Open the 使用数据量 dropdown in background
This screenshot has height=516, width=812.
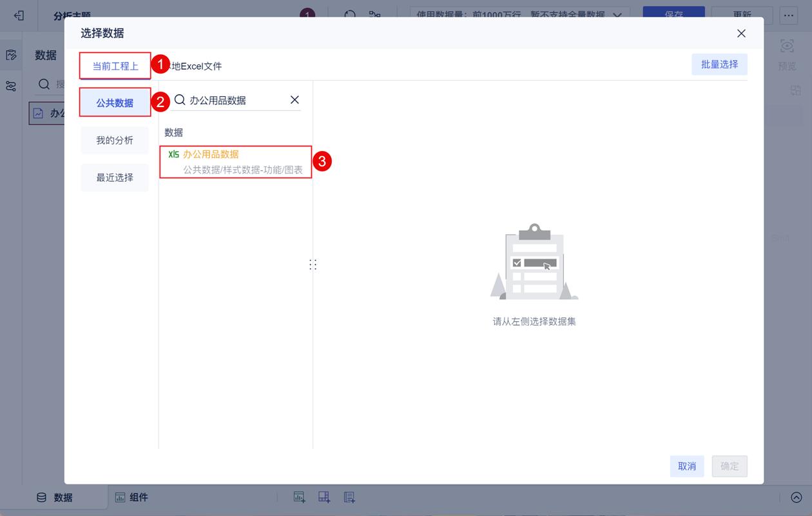click(520, 14)
